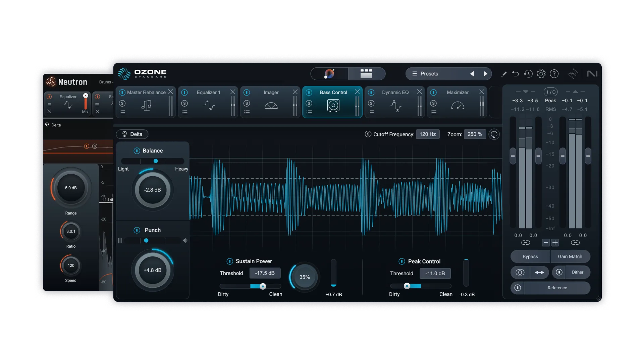
Task: Click the Gain Match button
Action: (x=570, y=256)
